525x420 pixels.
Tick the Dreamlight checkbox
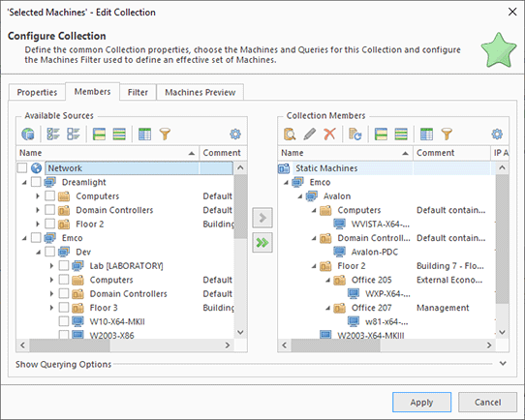click(x=36, y=182)
